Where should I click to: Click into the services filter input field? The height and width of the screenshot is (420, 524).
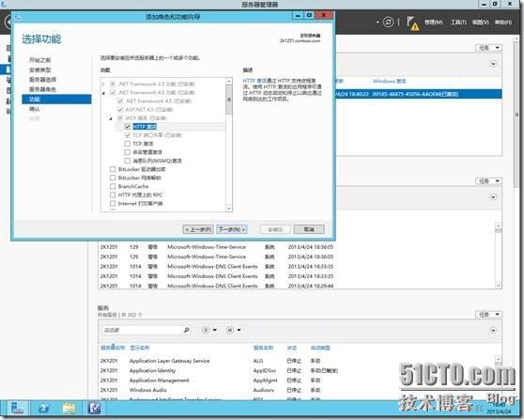click(142, 330)
